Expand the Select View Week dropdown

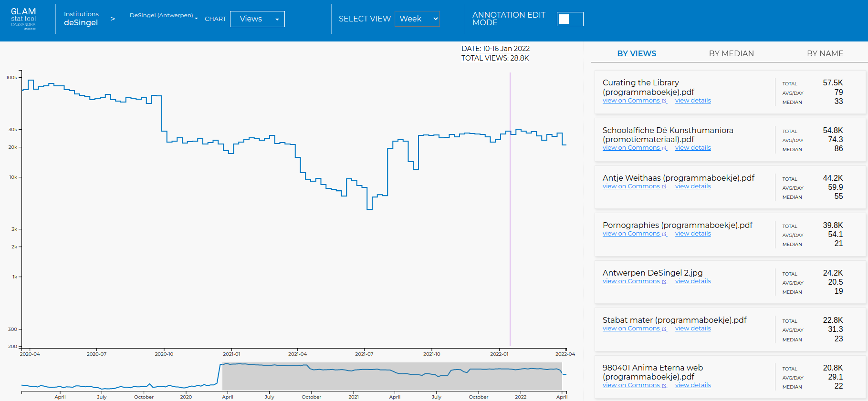pyautogui.click(x=417, y=19)
